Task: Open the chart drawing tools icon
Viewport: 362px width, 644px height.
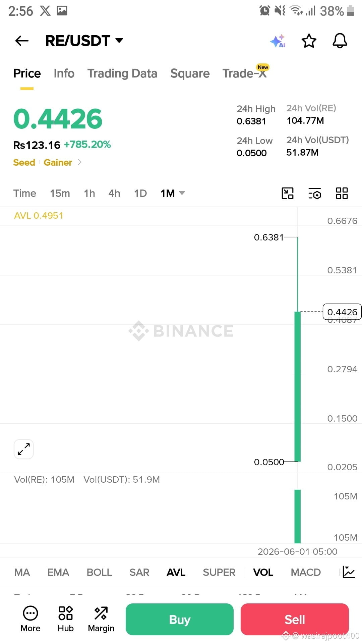Action: point(287,193)
